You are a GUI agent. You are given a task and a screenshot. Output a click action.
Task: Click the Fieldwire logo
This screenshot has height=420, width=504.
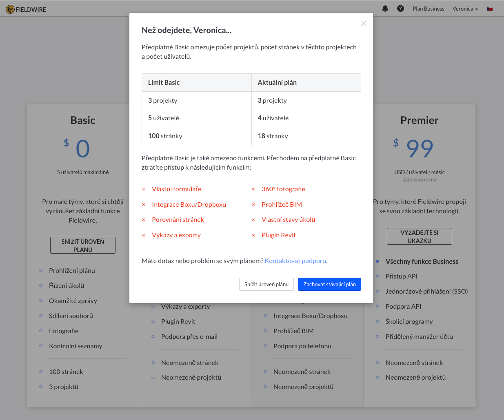[x=26, y=9]
